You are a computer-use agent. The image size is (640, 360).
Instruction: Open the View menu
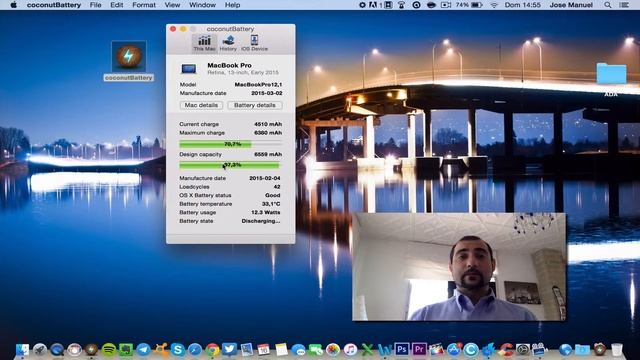point(172,5)
